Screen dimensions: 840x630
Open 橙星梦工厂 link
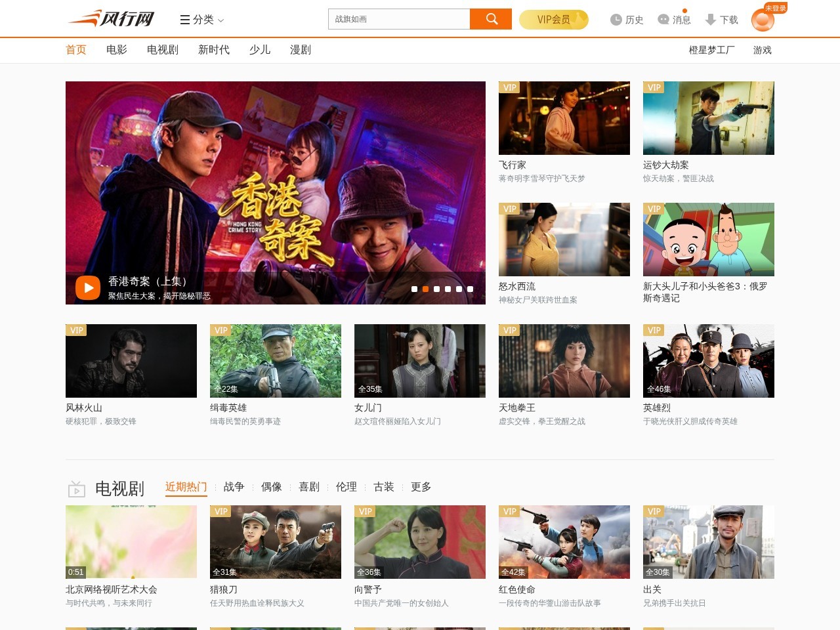[x=712, y=50]
